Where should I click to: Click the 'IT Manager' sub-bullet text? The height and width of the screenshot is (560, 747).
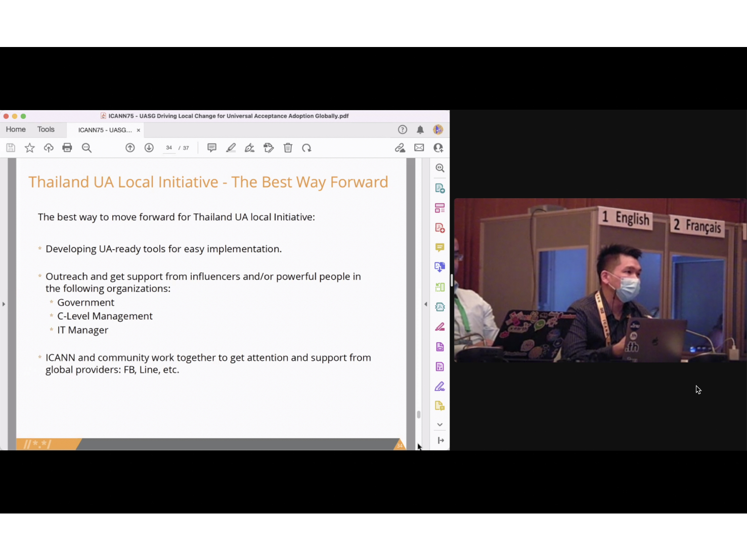click(83, 330)
